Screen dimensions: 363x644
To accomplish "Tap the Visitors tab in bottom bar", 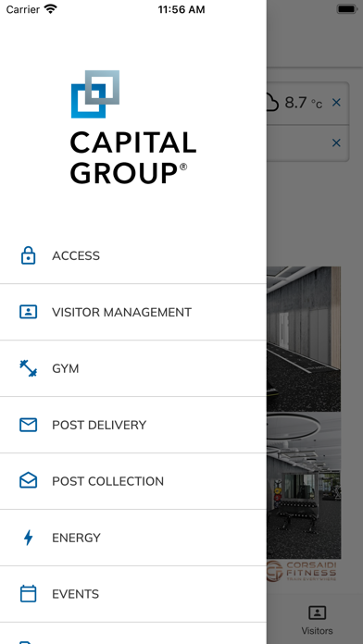I will (x=317, y=620).
